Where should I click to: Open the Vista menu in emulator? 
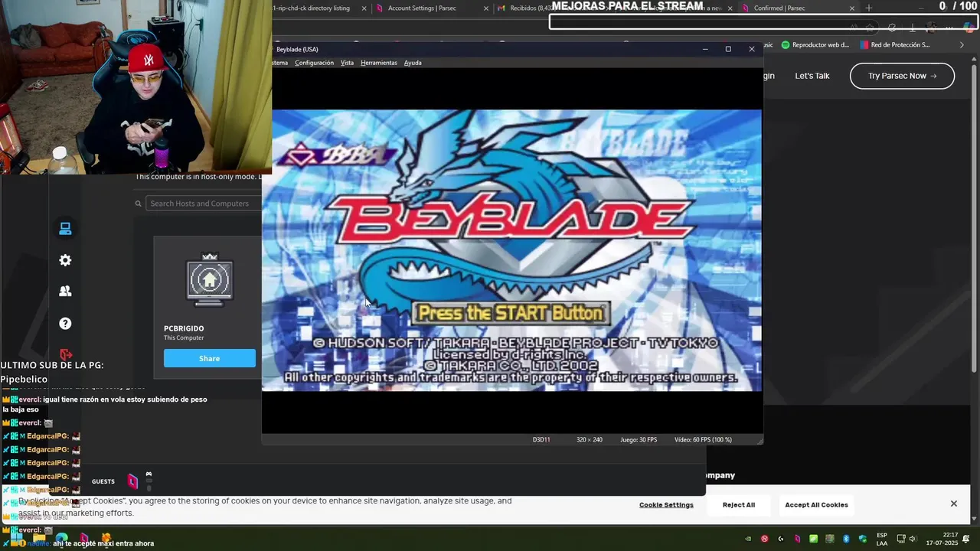[347, 63]
